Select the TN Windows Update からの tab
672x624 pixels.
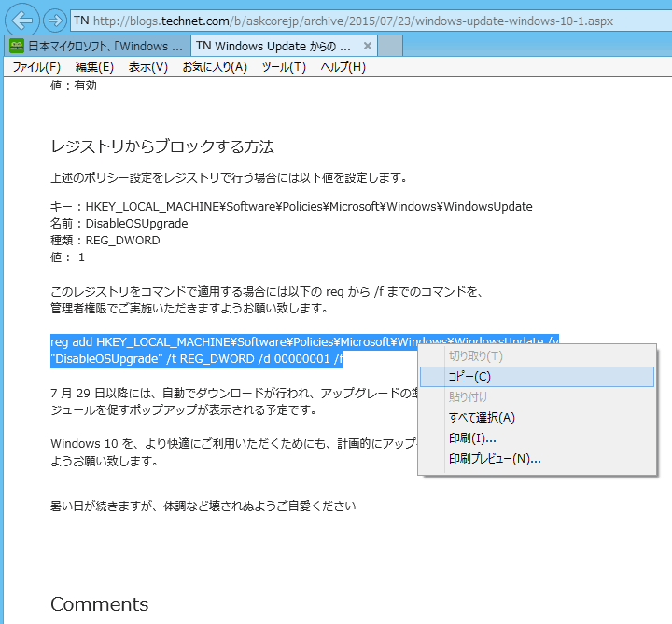click(x=284, y=46)
